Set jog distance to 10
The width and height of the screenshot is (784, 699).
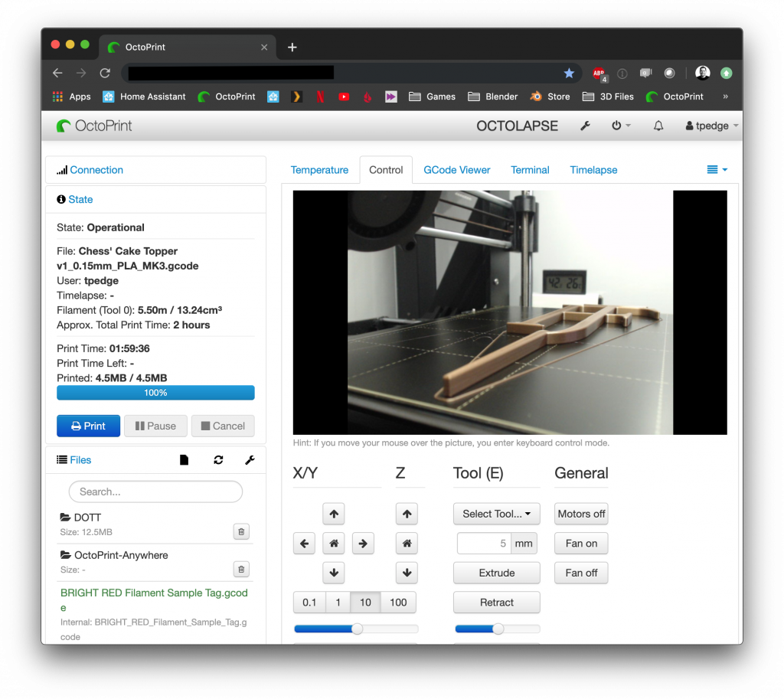[x=365, y=603]
